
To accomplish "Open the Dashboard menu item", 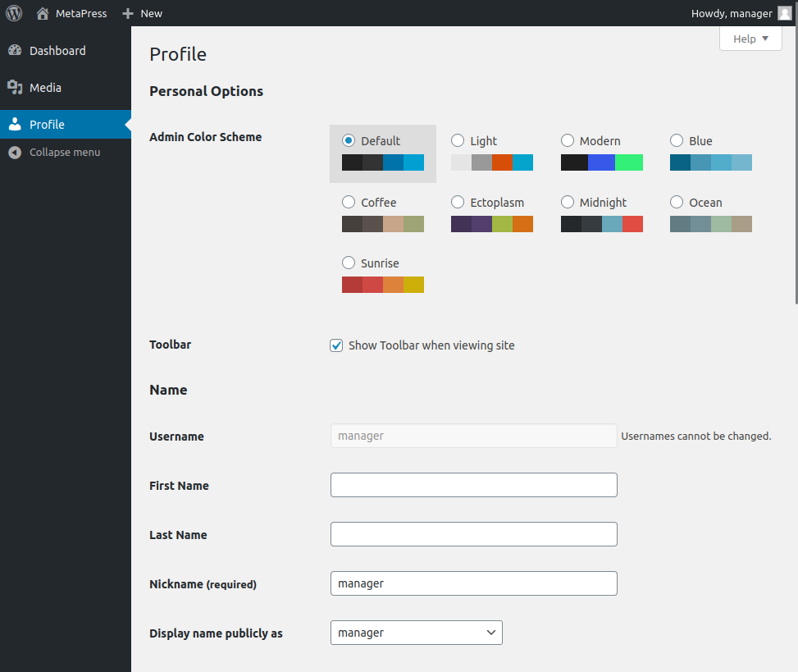I will tap(57, 51).
